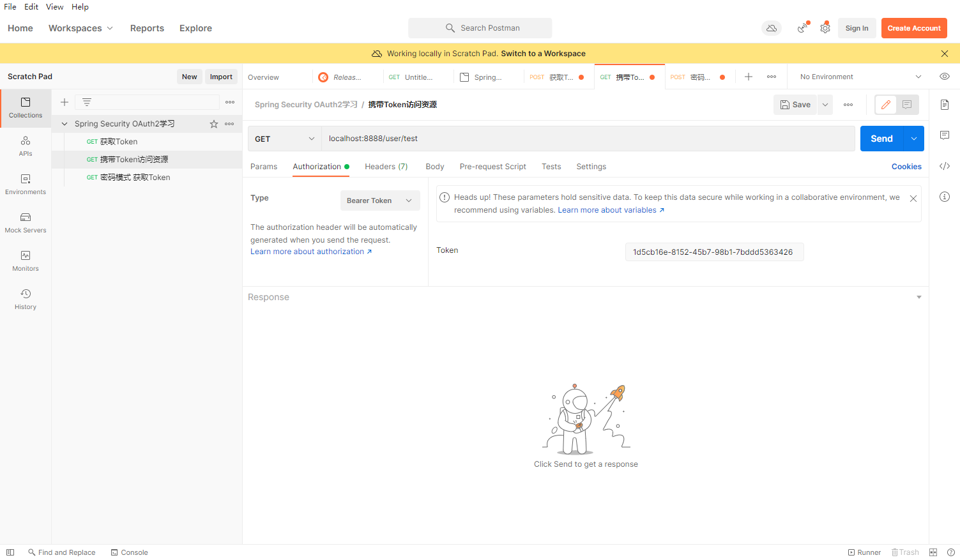Open the request info icon in right sidebar
The height and width of the screenshot is (560, 960).
[945, 197]
